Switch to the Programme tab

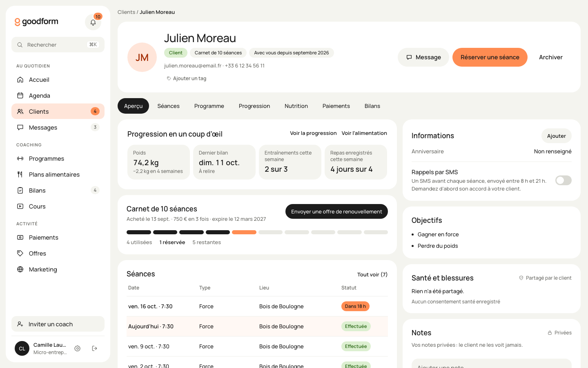pyautogui.click(x=209, y=106)
